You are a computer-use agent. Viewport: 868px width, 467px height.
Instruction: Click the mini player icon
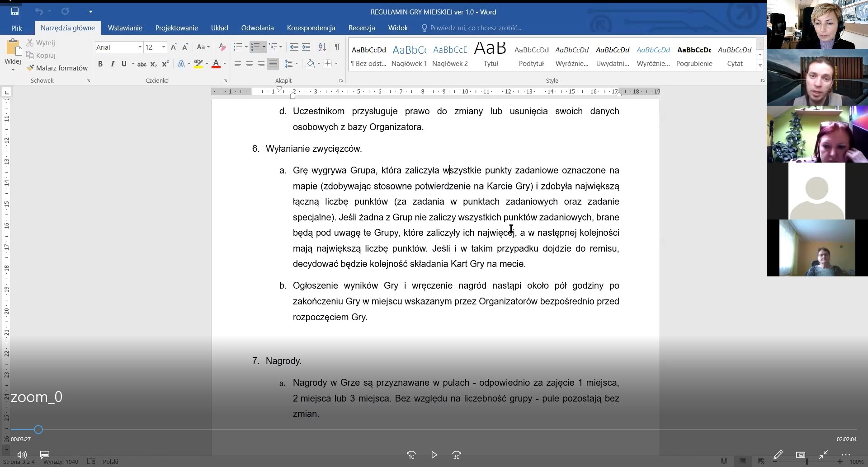801,455
